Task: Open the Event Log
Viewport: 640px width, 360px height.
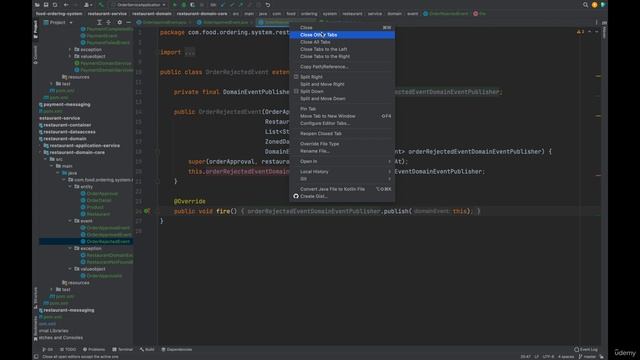Action: pos(586,349)
